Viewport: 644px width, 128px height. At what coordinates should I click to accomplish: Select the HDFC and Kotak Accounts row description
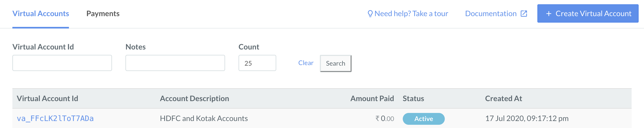click(x=204, y=119)
